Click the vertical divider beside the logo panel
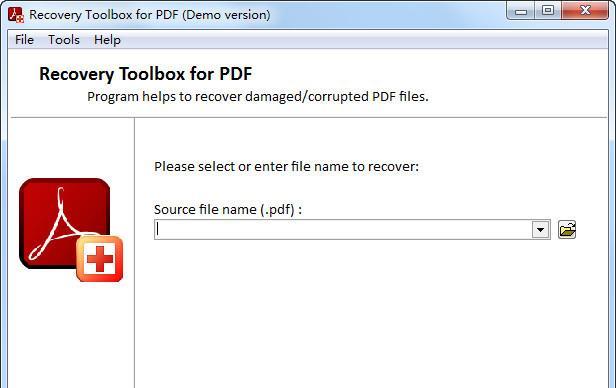This screenshot has height=388, width=616. pyautogui.click(x=134, y=253)
